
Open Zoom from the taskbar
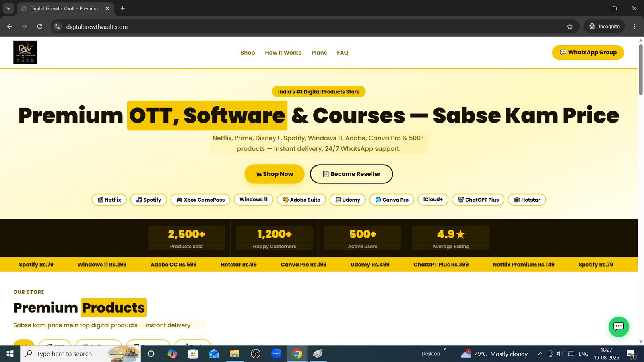coord(277,354)
